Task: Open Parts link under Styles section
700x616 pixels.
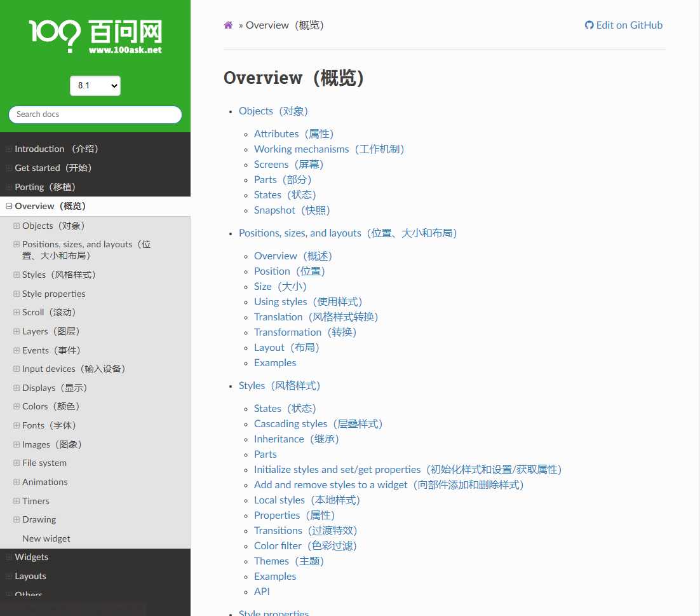Action: click(x=265, y=455)
